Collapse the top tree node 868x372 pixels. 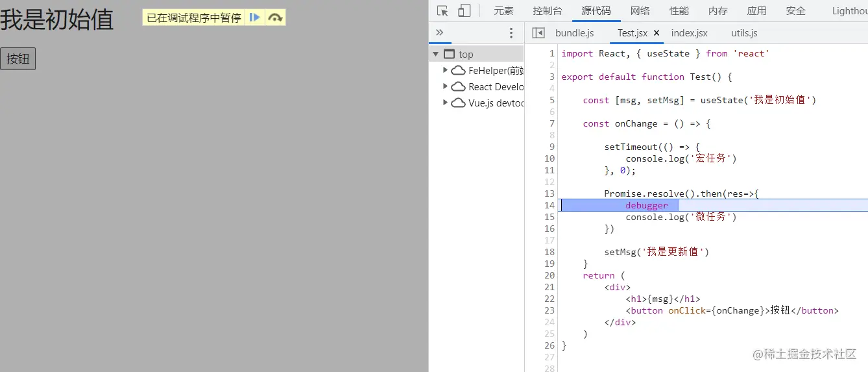pos(436,55)
